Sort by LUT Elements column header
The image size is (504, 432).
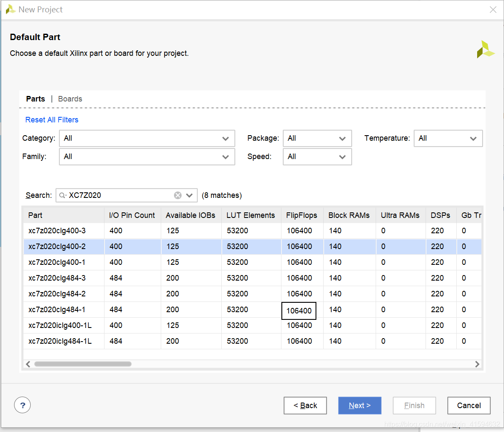(251, 215)
